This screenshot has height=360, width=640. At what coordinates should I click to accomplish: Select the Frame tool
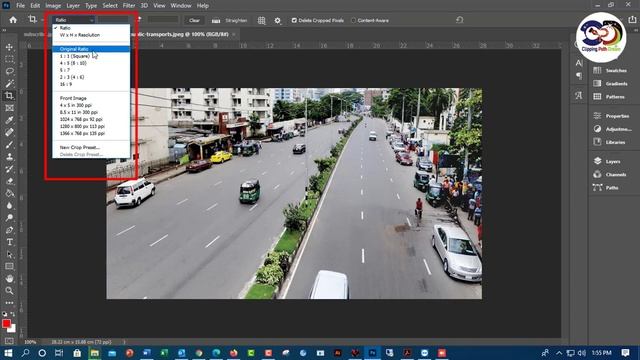[9, 108]
